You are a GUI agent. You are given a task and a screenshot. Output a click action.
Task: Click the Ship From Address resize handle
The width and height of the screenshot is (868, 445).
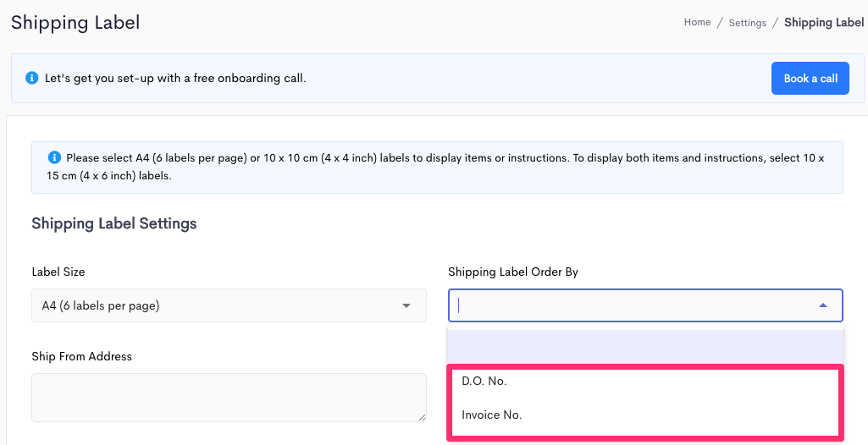(x=422, y=417)
